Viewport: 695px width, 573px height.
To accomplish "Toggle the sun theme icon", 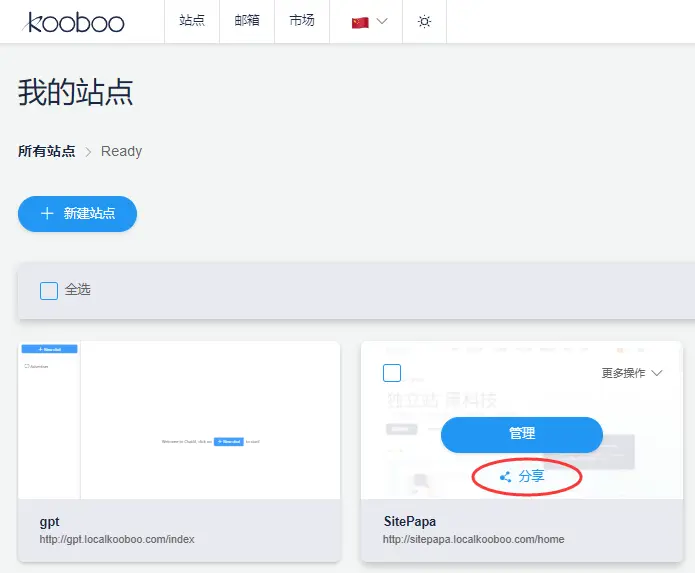I will pos(424,22).
